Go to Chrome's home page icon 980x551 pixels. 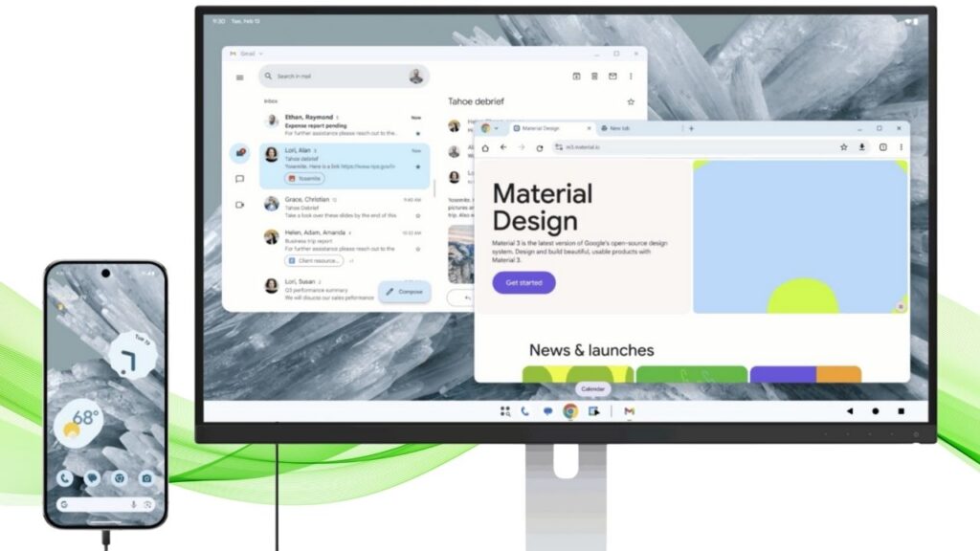[x=485, y=148]
